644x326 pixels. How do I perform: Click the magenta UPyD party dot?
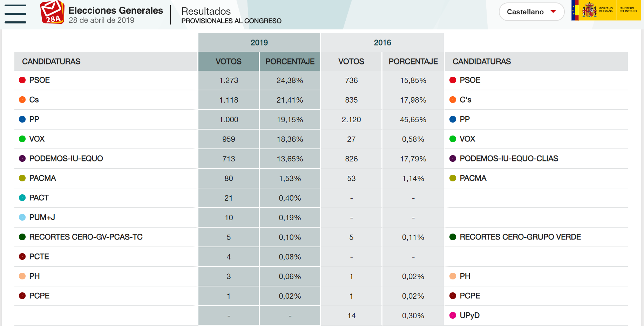(453, 315)
